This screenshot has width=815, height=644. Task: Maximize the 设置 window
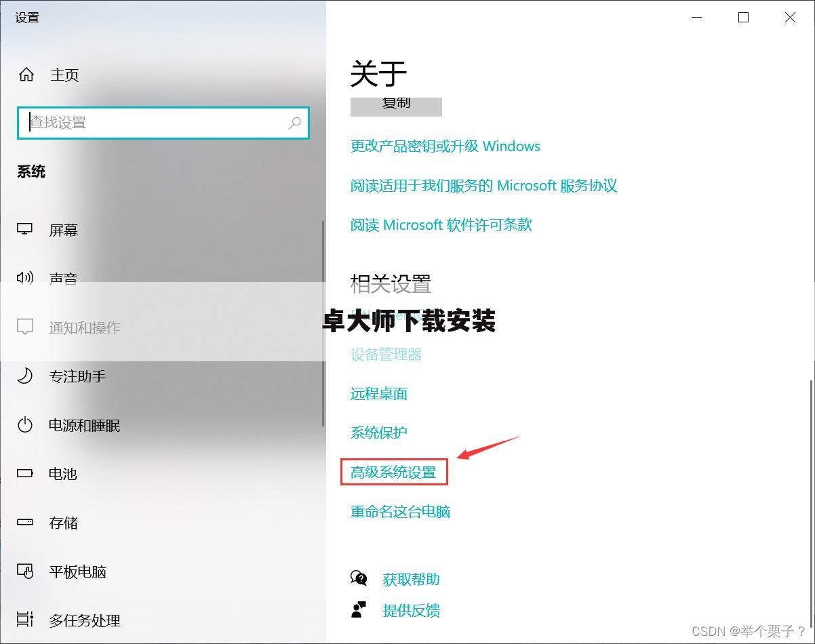point(744,18)
